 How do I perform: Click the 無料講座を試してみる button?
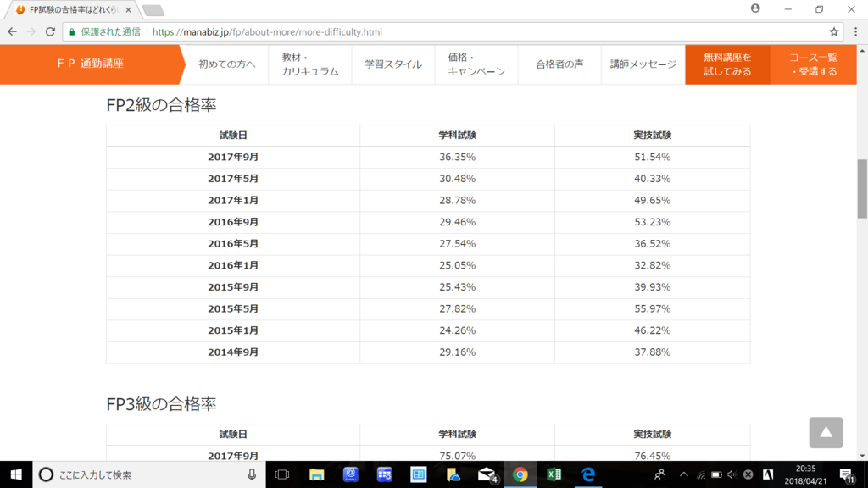pyautogui.click(x=727, y=64)
